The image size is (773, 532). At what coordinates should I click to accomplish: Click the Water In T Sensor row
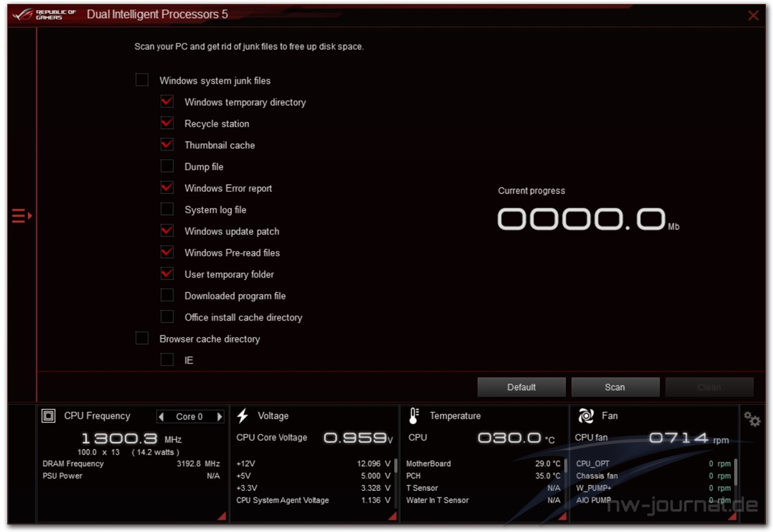pyautogui.click(x=483, y=500)
